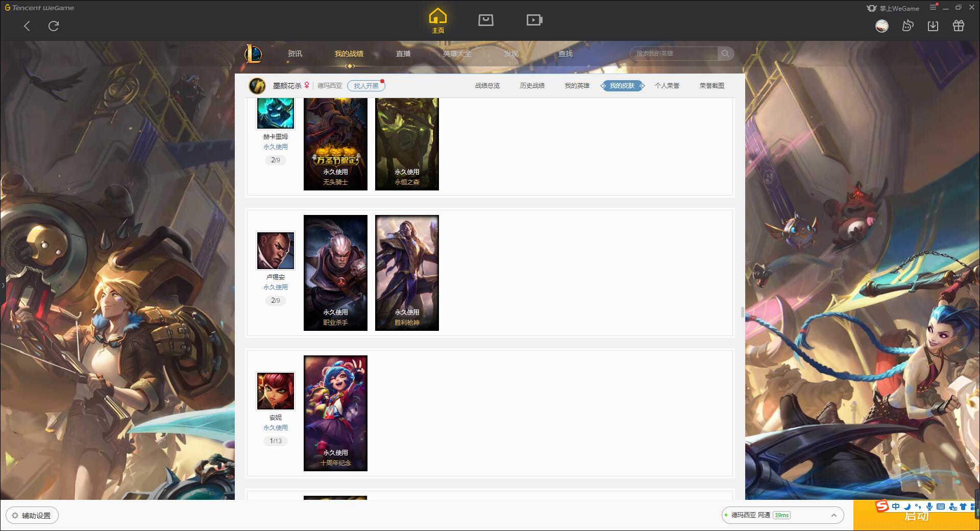
Task: Open the 十周年纪念 skin card
Action: click(335, 413)
